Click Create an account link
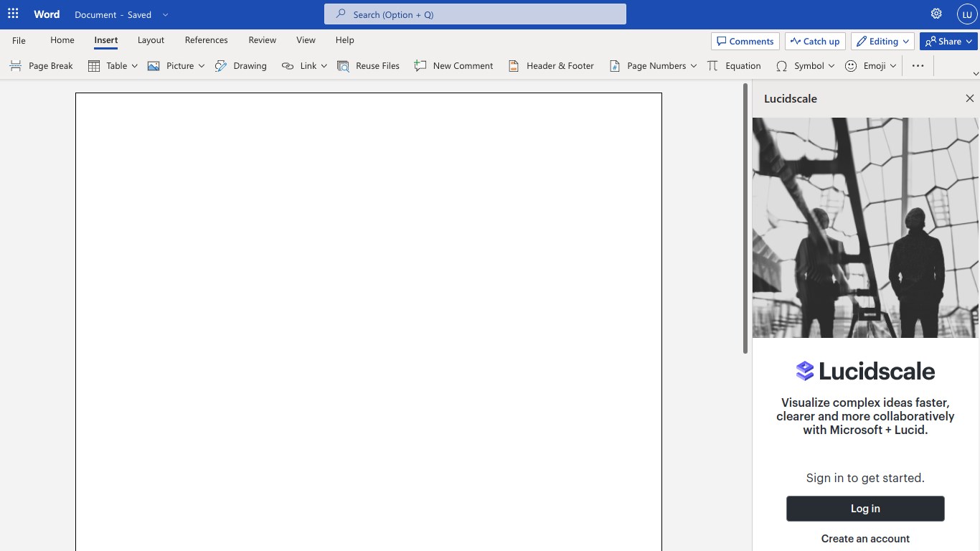The height and width of the screenshot is (551, 980). pos(865,539)
